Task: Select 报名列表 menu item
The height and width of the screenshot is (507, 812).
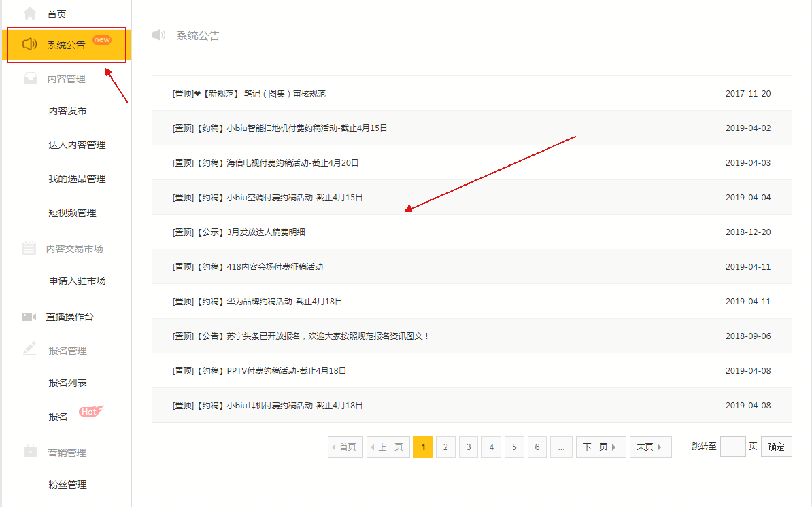Action: [67, 383]
